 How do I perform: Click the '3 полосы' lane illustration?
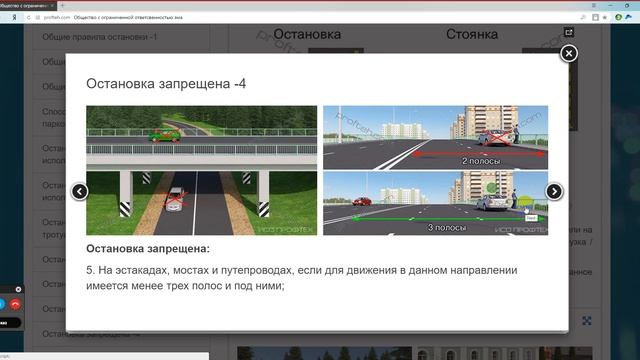click(x=436, y=203)
